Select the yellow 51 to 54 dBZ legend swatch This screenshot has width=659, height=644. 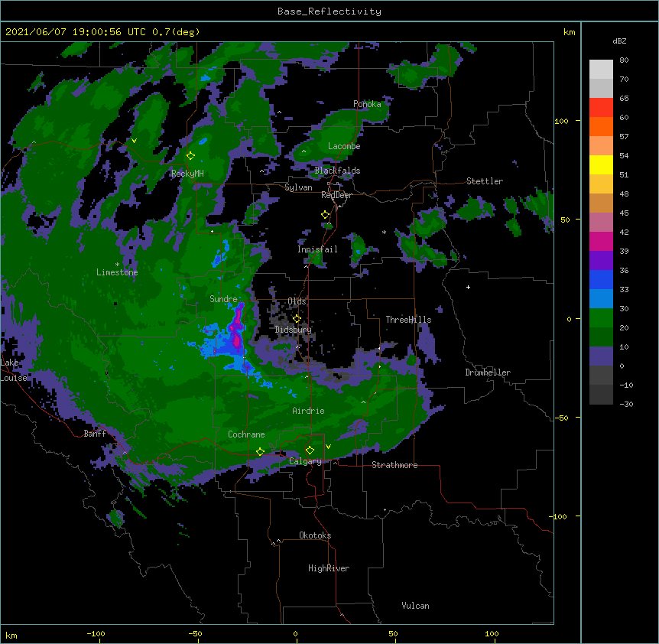(601, 164)
